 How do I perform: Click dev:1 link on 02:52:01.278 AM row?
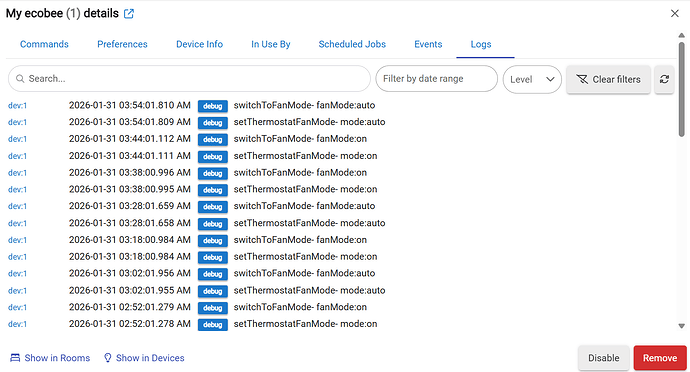[18, 324]
